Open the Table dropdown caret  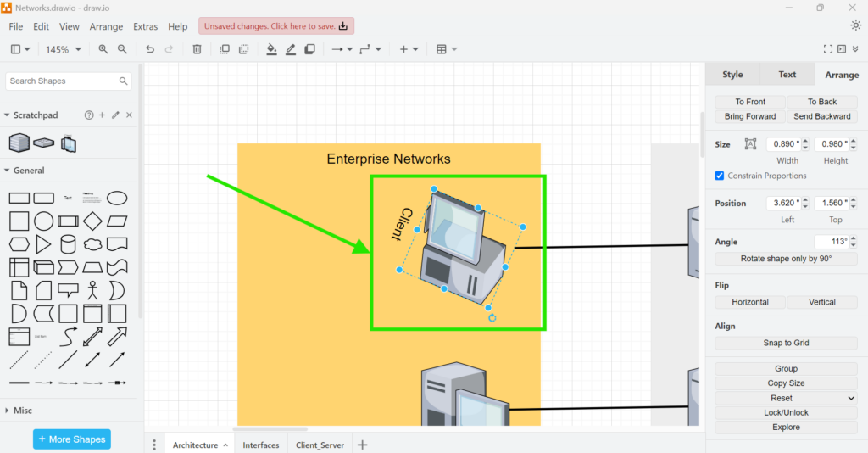[454, 49]
